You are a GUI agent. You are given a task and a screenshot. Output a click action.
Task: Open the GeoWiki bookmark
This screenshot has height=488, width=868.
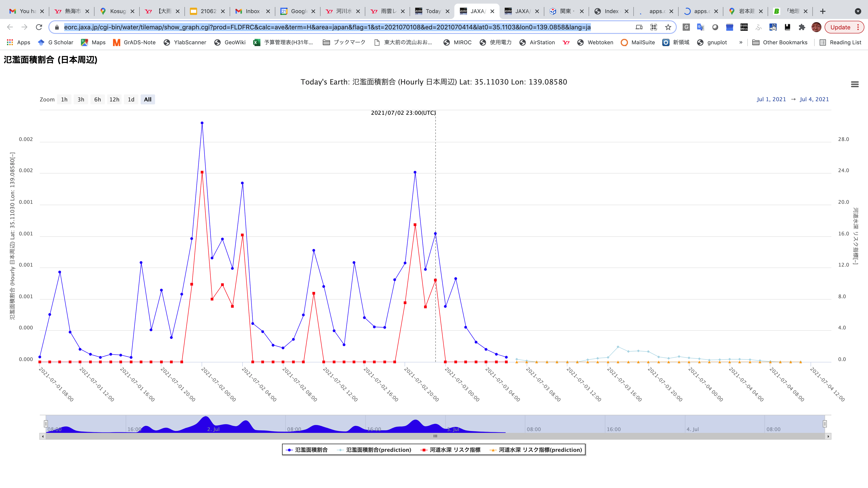tap(230, 42)
